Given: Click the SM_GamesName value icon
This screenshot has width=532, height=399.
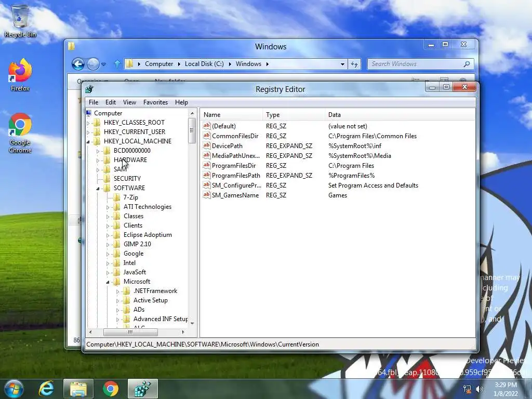Looking at the screenshot, I should (207, 195).
